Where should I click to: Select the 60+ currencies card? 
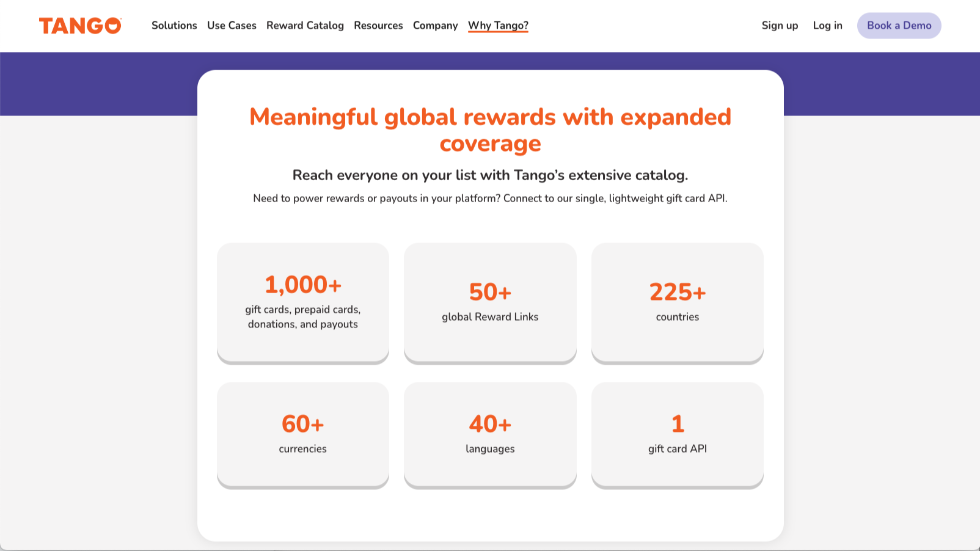[x=303, y=434]
